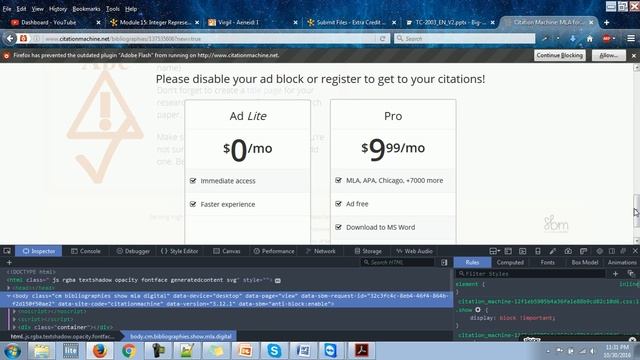Click the create new rule plus icon
The image size is (640, 360).
coord(616,273)
